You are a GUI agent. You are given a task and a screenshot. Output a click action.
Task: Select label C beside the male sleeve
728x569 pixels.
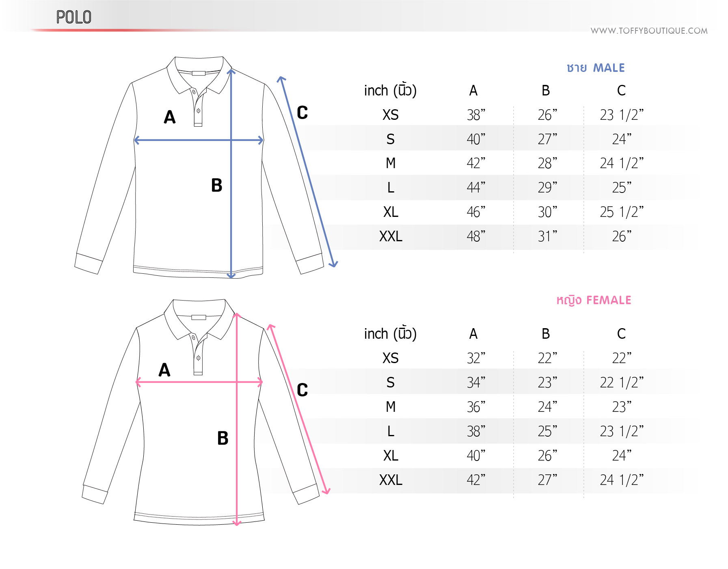(x=302, y=113)
